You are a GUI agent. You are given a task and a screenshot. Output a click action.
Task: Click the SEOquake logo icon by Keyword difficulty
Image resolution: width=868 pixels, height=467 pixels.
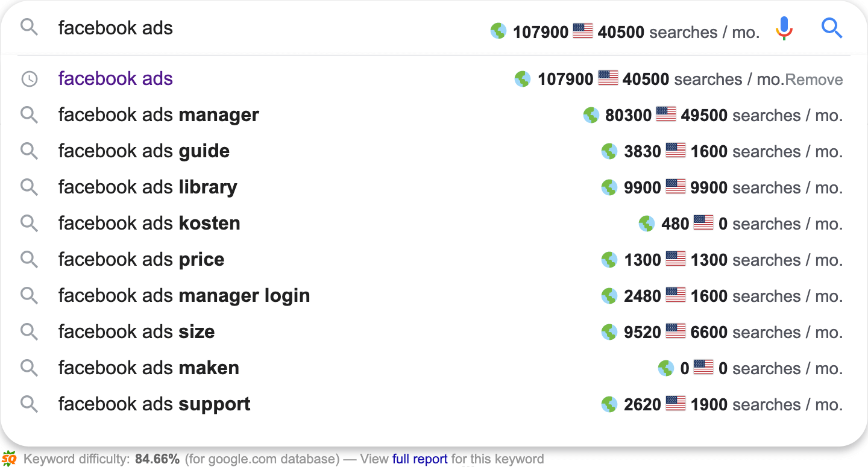point(10,459)
